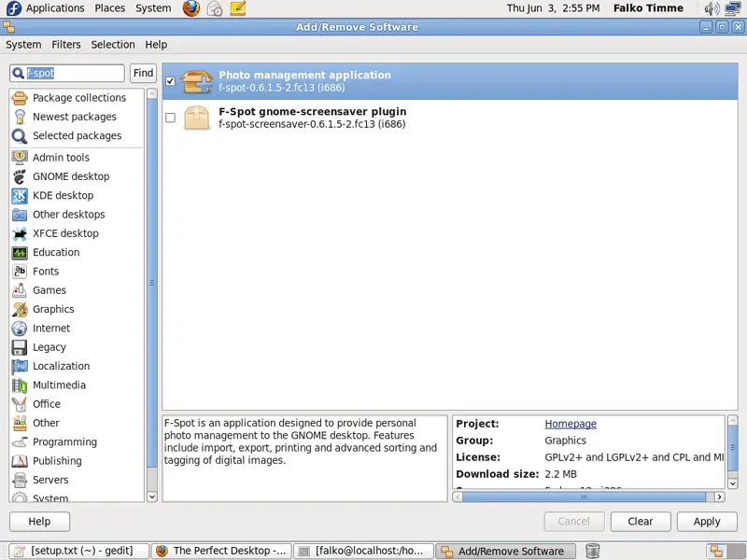Uncheck the Photo management application checkbox
This screenshot has height=560, width=747.
(170, 82)
